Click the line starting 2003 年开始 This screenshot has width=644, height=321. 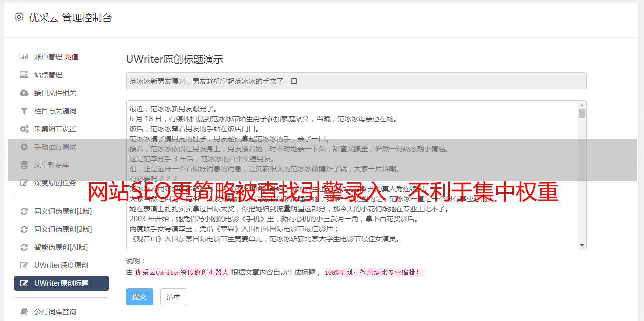[x=274, y=219]
